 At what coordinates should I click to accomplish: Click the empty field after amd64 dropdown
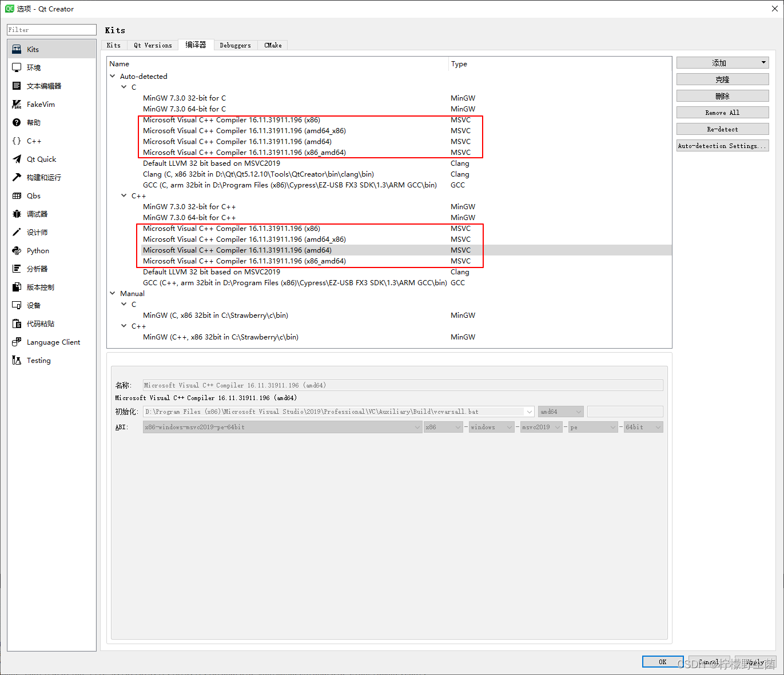click(x=625, y=412)
